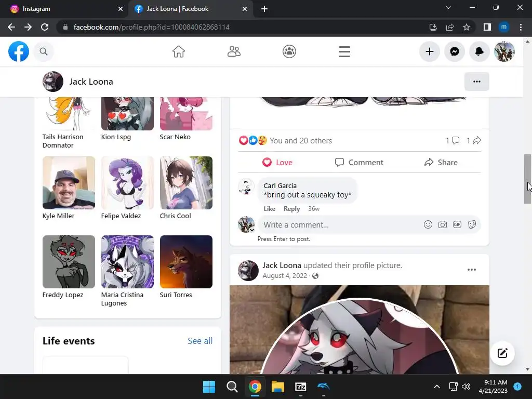The height and width of the screenshot is (399, 532).
Task: Toggle the browser side panel
Action: pyautogui.click(x=487, y=27)
